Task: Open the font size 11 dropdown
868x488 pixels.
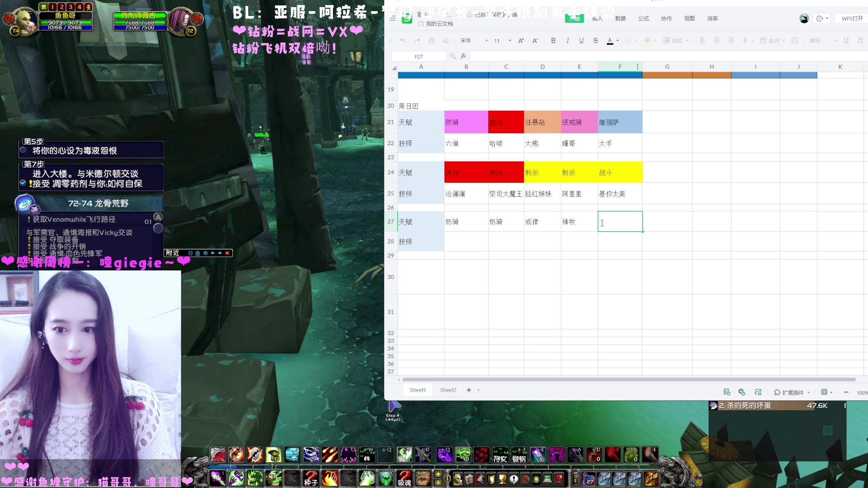Action: click(502, 41)
